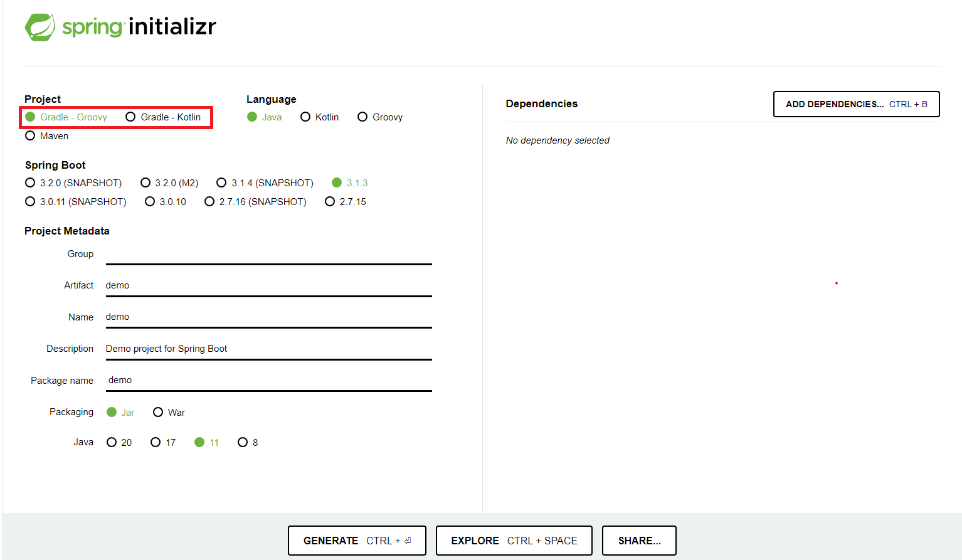Select Gradle - Groovy project type
Viewport: 962px width, 560px height.
coord(66,117)
